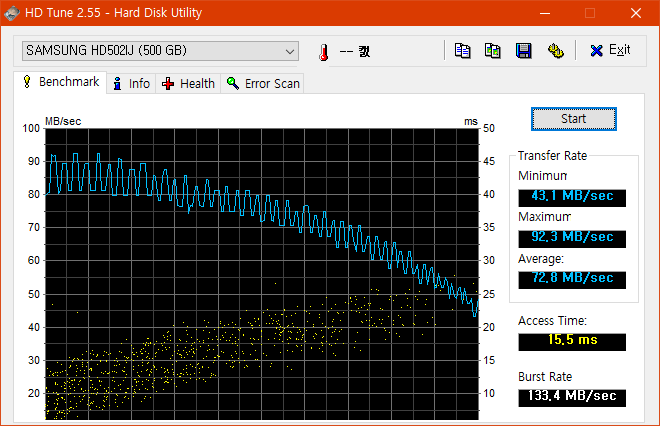The height and width of the screenshot is (426, 660).
Task: Save screenshot using floppy disk icon
Action: 524,51
